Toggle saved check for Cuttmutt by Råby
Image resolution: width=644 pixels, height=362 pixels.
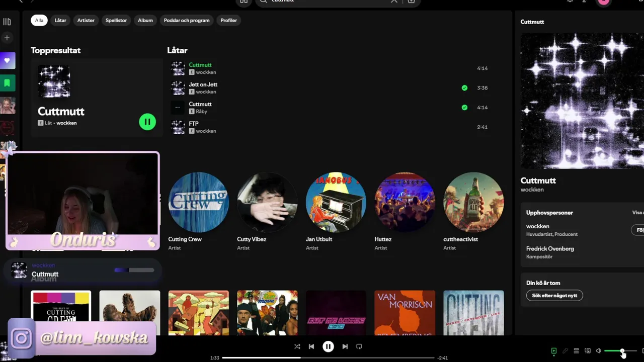464,108
